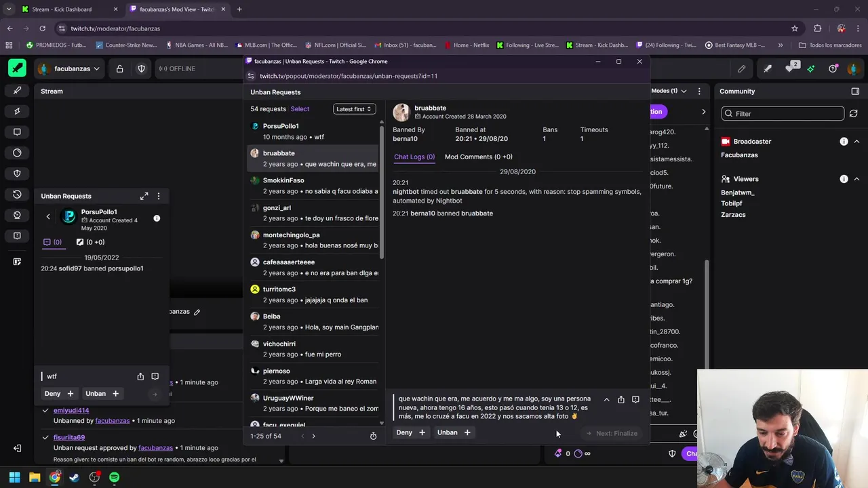Click the exclamation message box sidebar icon
The width and height of the screenshot is (868, 488).
click(x=17, y=236)
